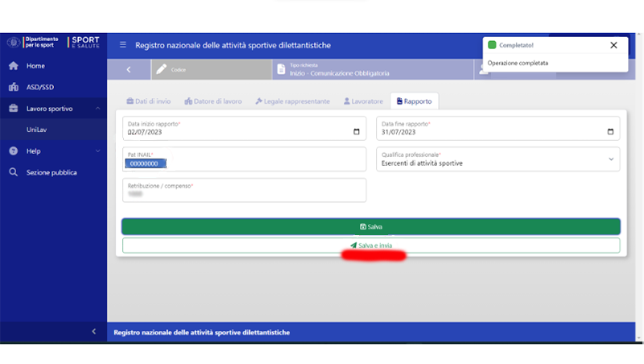Click the Salva e invia button
Image resolution: width=644 pixels, height=364 pixels.
370,245
